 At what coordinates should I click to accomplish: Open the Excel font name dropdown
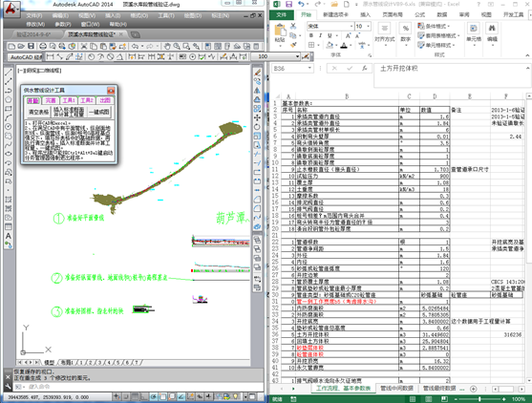[x=351, y=26]
